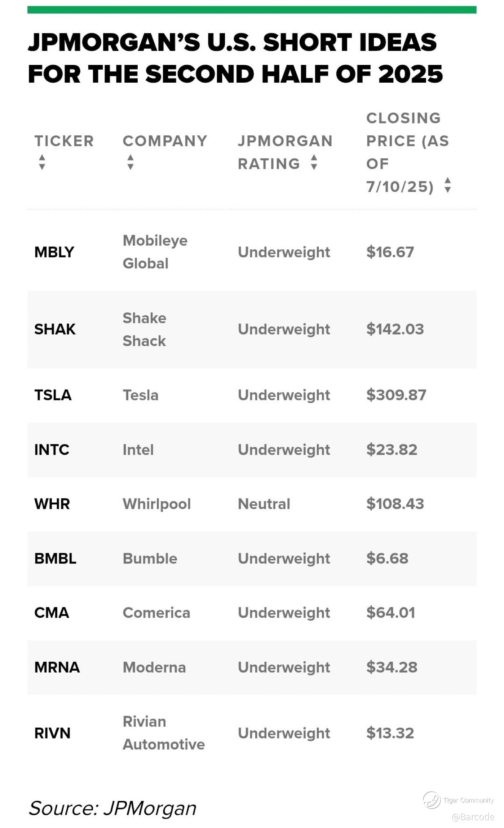Click Rivian Automotive company name
The height and width of the screenshot is (828, 504).
point(163,733)
